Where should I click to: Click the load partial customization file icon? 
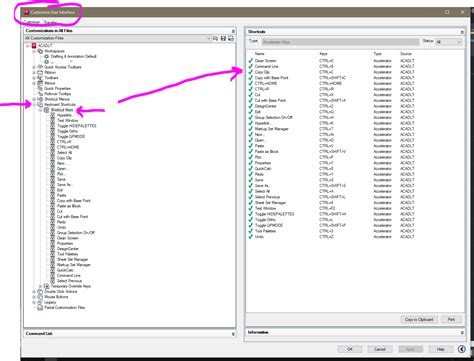coord(215,38)
